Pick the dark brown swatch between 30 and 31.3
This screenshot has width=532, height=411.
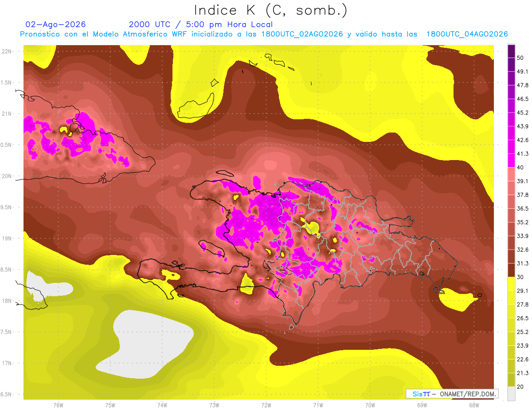coord(512,270)
